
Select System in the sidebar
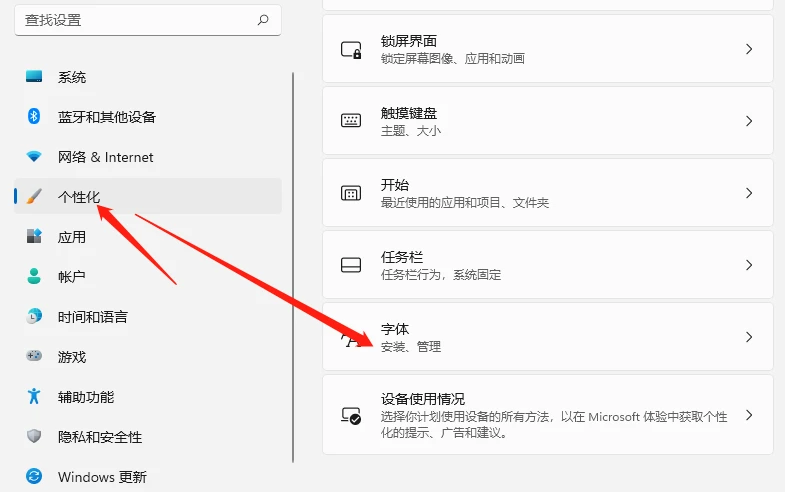pos(72,77)
